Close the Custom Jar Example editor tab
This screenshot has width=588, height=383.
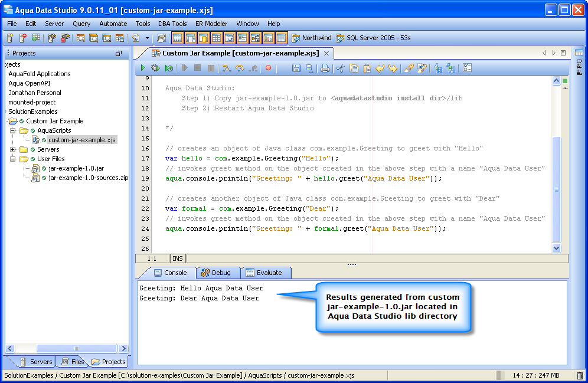[x=326, y=54]
